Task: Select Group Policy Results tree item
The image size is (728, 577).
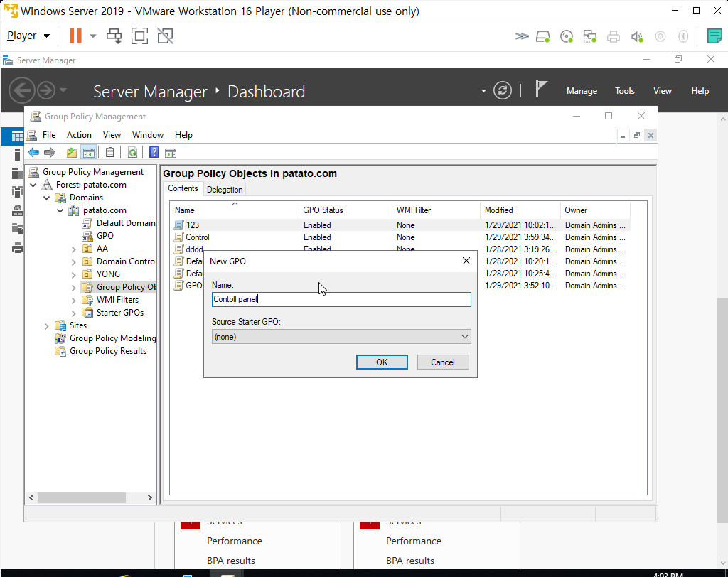Action: [x=108, y=351]
